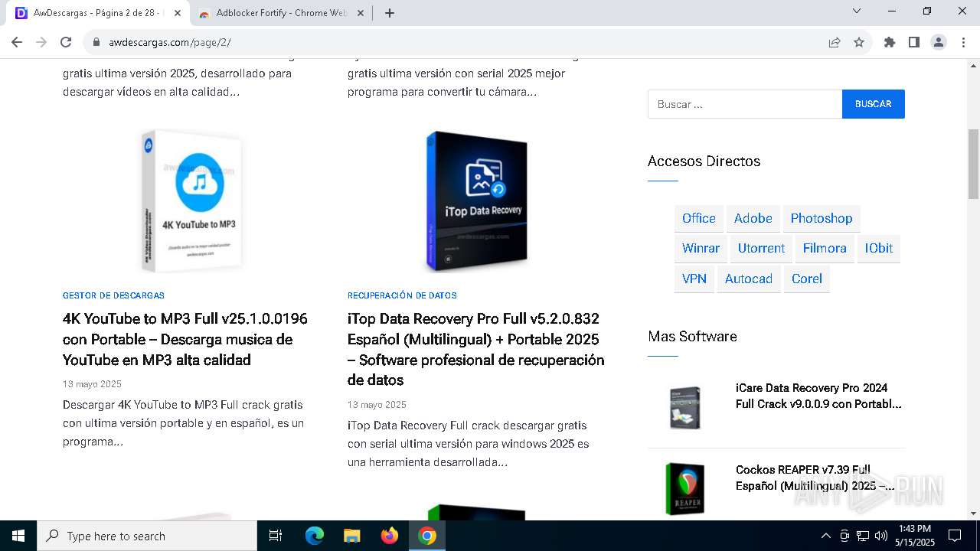This screenshot has height=551, width=980.
Task: Switch to the AwDescargas tab
Action: point(98,13)
